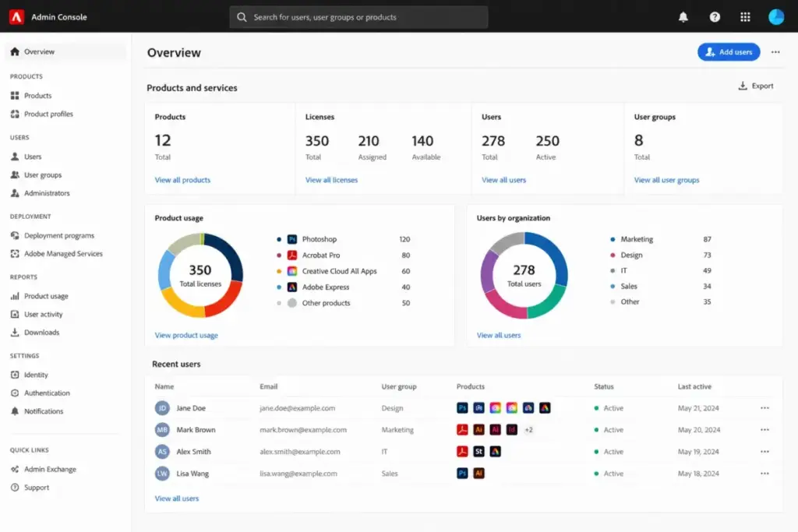
Task: Click the Support question icon in sidebar
Action: 15,488
